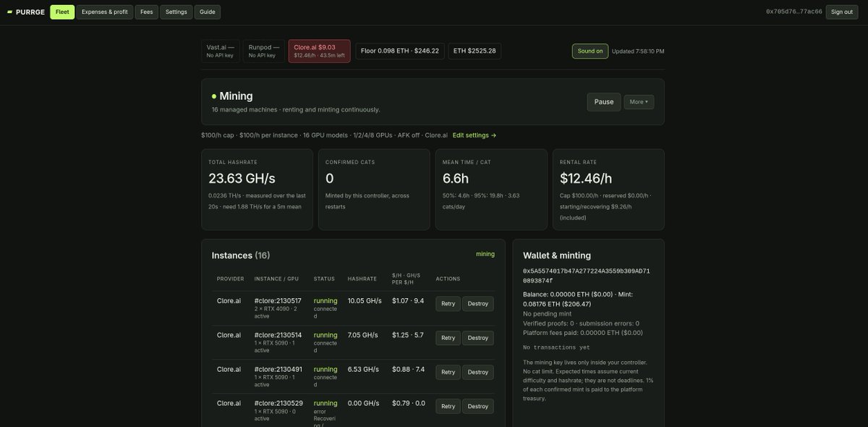Click the Wallet & minting address 0x5A5574017b…
This screenshot has height=427, width=868.
click(x=587, y=276)
